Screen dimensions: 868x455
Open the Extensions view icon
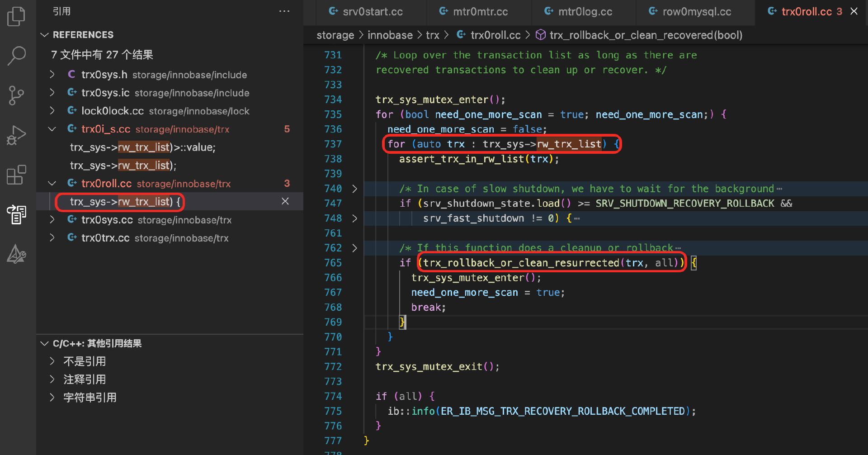(17, 175)
